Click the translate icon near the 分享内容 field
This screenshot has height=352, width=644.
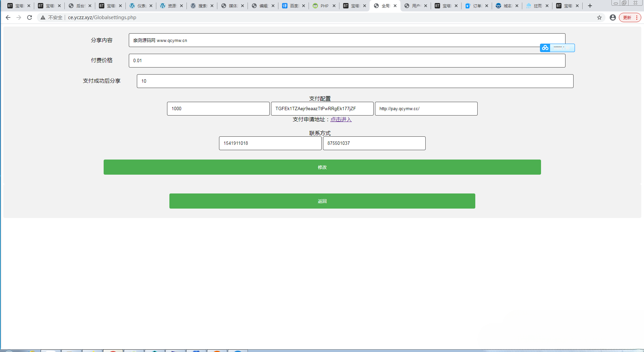[x=545, y=48]
